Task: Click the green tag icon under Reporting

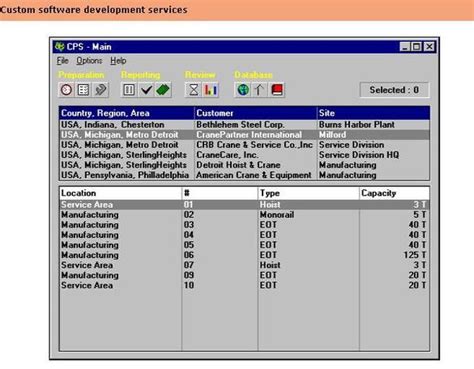Action: point(163,90)
